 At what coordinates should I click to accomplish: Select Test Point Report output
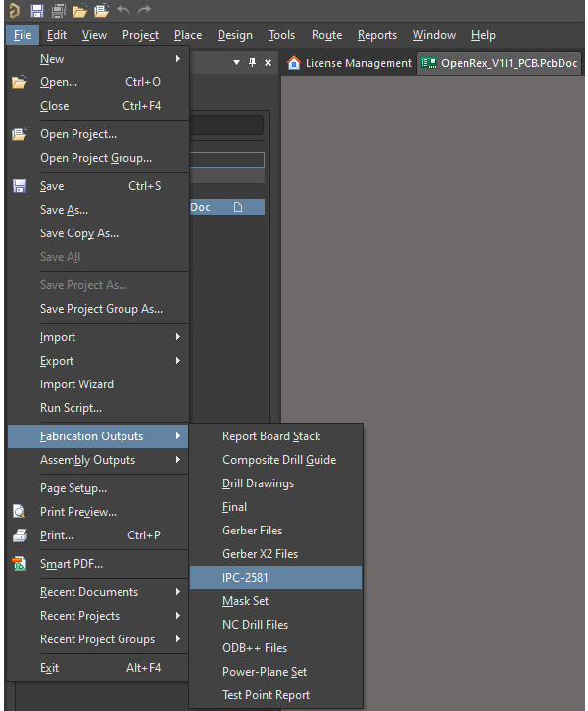(276, 695)
